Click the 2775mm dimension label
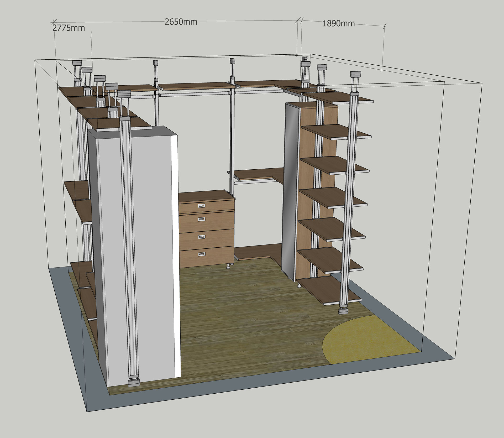This screenshot has width=504, height=438. [x=69, y=28]
